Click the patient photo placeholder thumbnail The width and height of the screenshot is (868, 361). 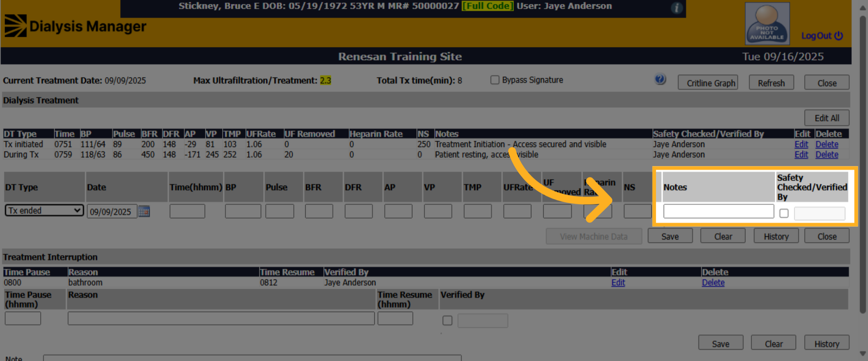click(767, 23)
